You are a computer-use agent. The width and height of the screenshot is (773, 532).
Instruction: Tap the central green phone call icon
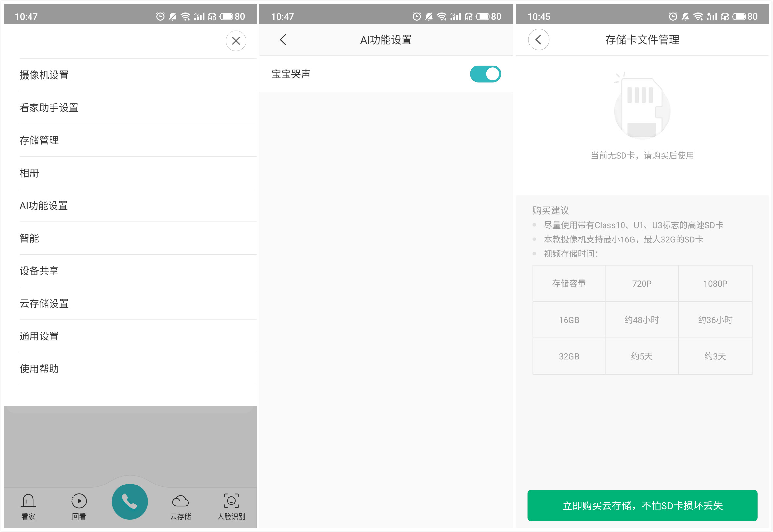click(130, 501)
